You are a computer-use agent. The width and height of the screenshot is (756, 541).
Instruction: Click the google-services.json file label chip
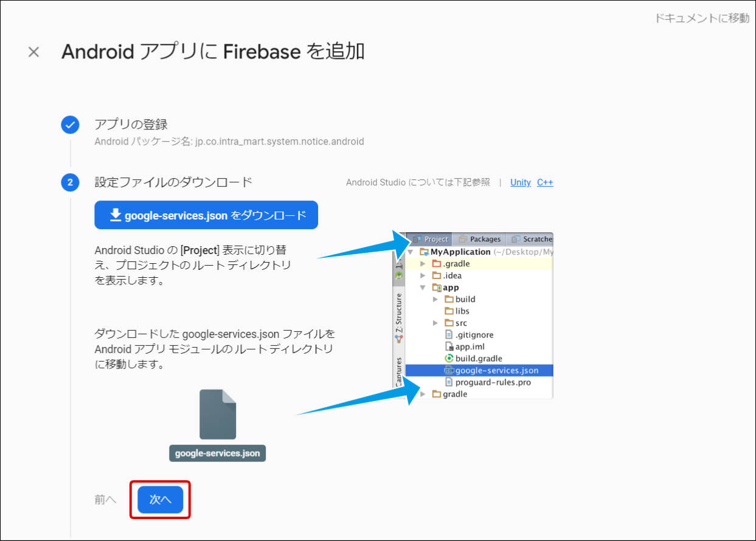218,453
